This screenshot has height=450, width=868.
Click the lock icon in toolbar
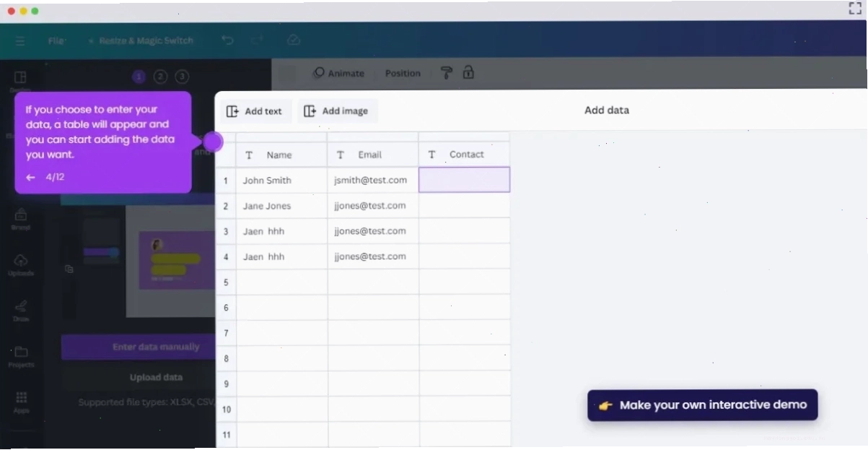[468, 72]
